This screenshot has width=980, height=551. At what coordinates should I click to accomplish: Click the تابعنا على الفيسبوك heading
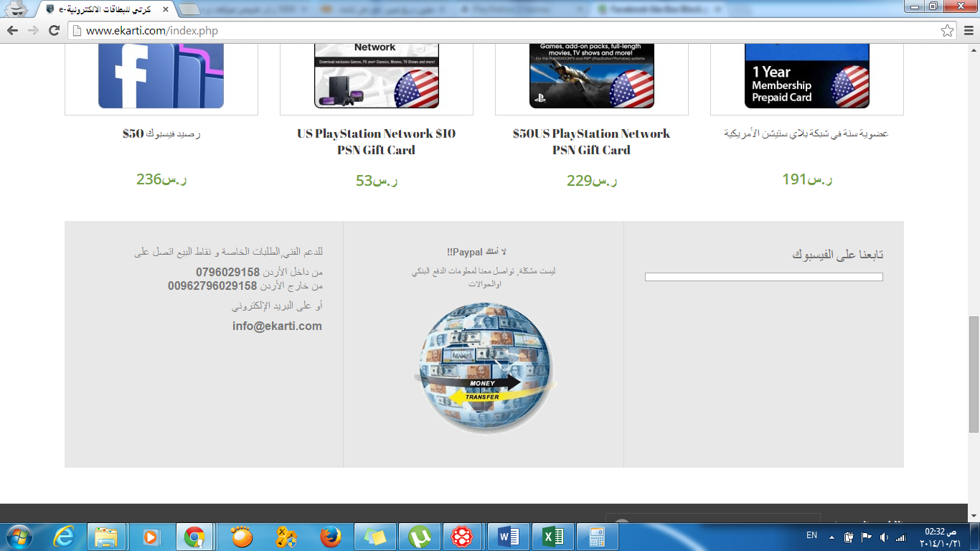click(838, 255)
